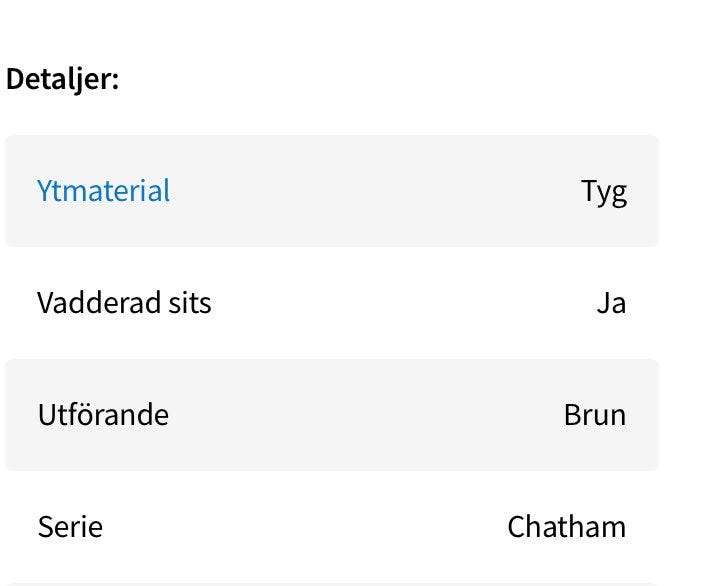Click the Brun color value
This screenshot has width=707, height=586.
(x=595, y=415)
